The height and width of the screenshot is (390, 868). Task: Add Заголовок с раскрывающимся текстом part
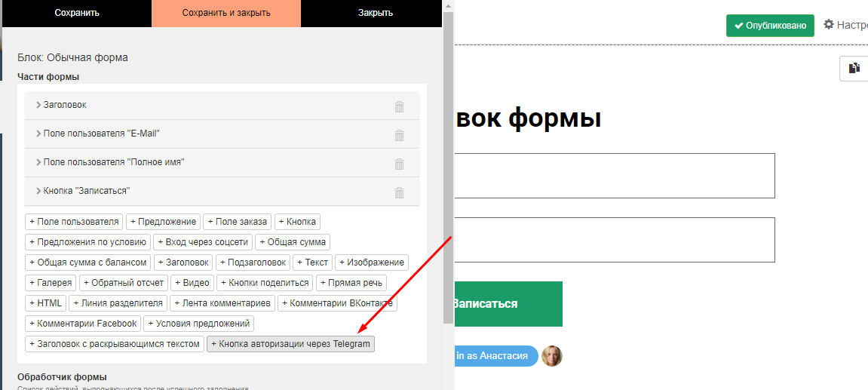coord(115,343)
